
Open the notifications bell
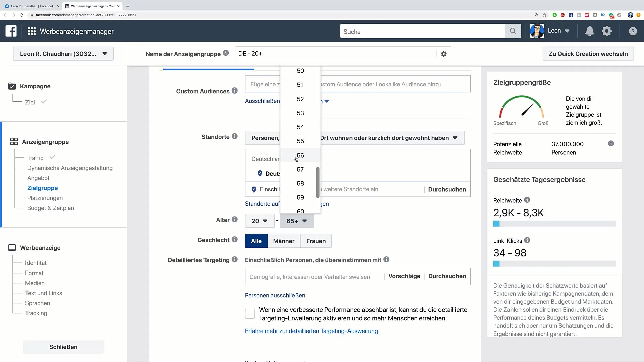(589, 31)
